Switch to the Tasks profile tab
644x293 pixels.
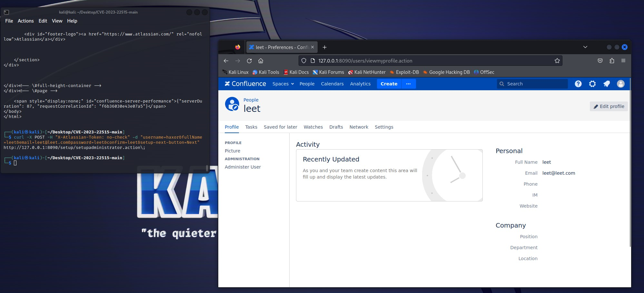(251, 127)
